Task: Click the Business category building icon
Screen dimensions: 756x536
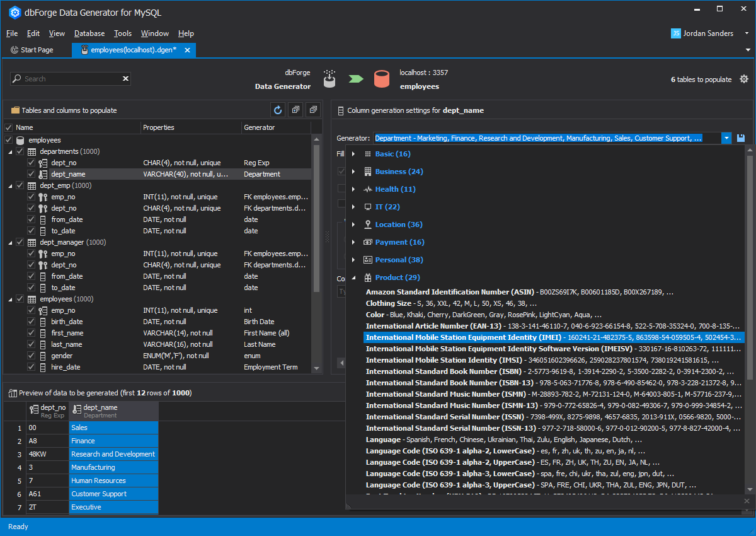Action: pyautogui.click(x=368, y=172)
